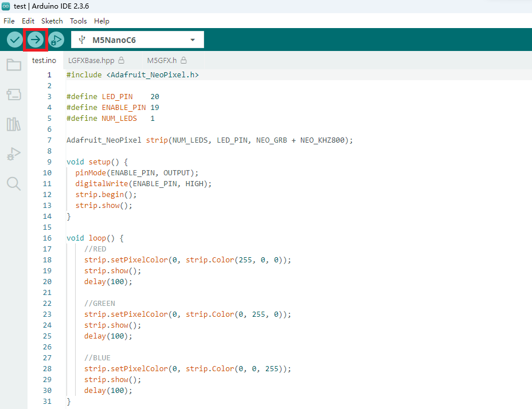Click the ENABLE_PIN define text
Image resolution: width=532 pixels, height=409 pixels.
124,108
